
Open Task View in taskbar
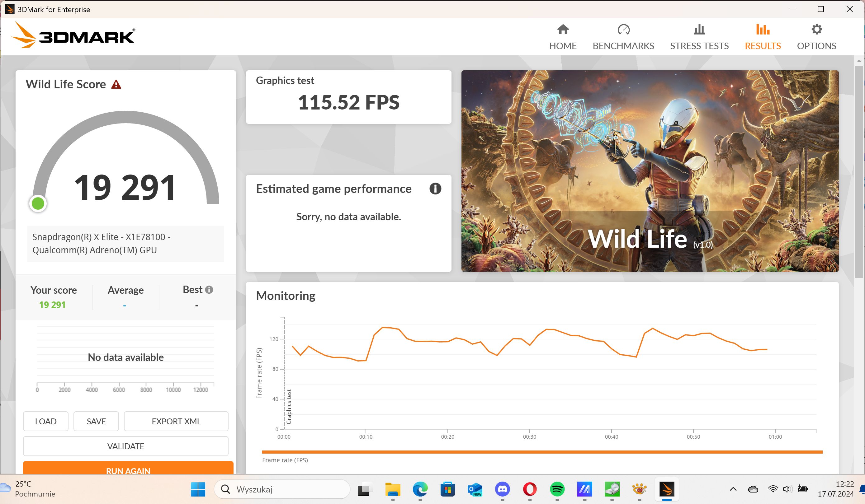pos(365,489)
